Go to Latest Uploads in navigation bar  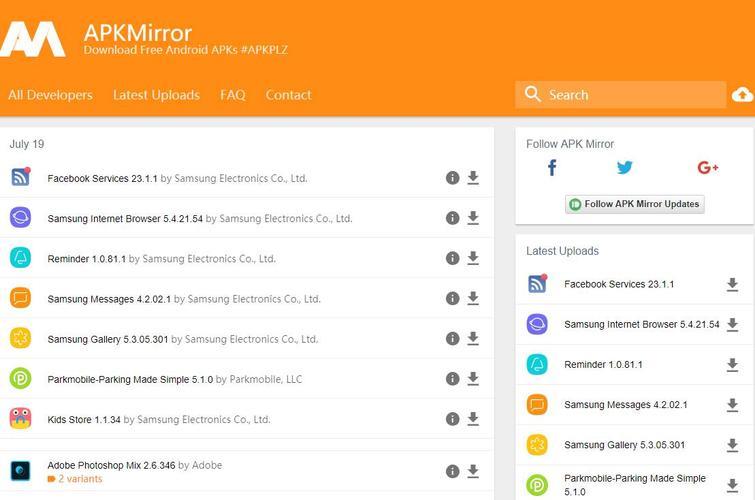click(x=156, y=95)
